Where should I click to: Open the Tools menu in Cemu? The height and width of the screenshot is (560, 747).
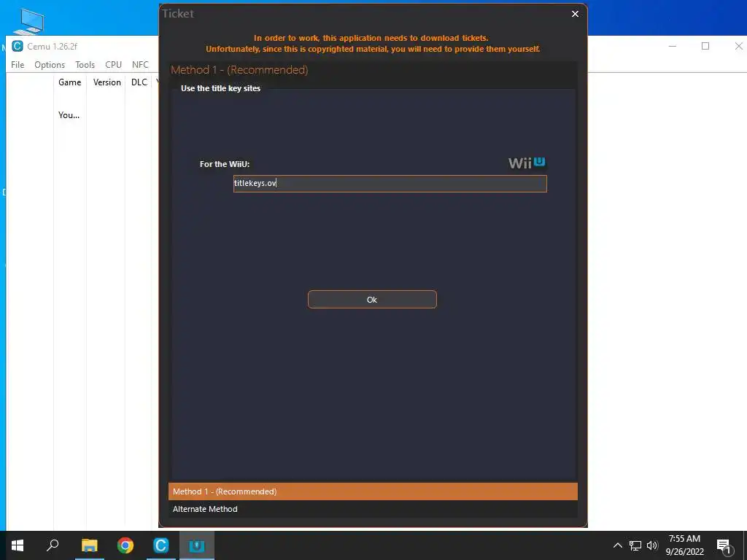click(85, 65)
